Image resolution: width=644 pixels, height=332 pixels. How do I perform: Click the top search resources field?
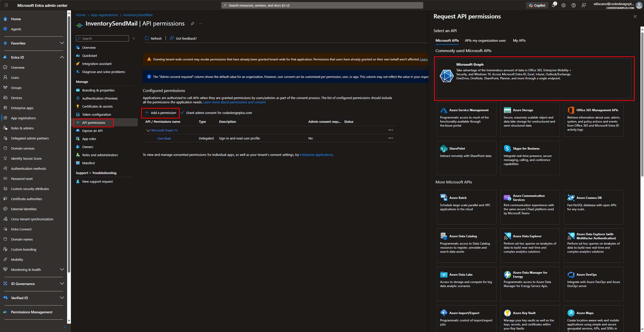click(x=322, y=5)
